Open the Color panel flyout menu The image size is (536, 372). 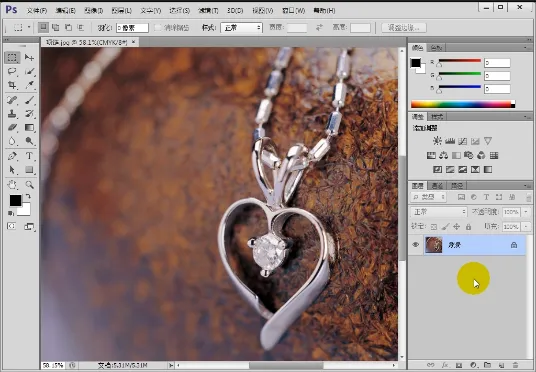pos(526,48)
